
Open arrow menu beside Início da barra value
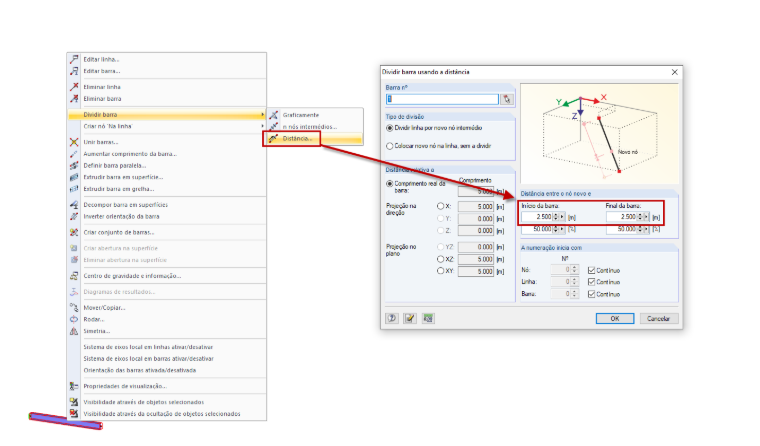pos(562,217)
